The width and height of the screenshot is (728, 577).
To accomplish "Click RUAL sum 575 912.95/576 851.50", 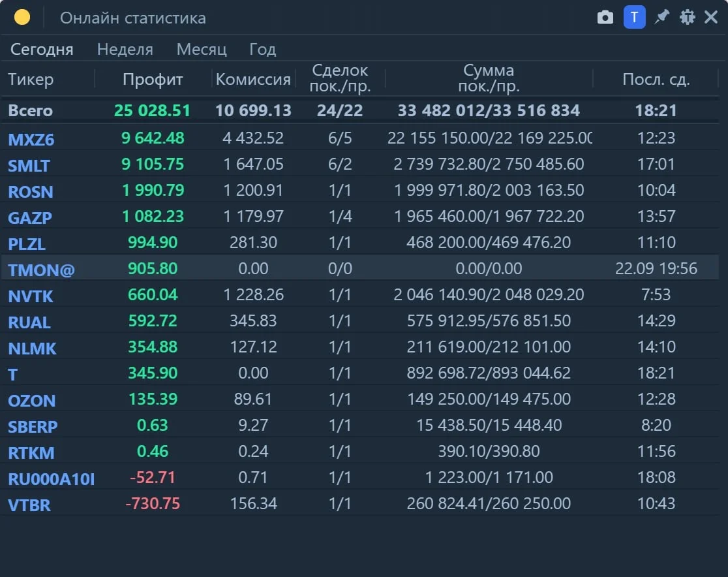I will coord(489,320).
